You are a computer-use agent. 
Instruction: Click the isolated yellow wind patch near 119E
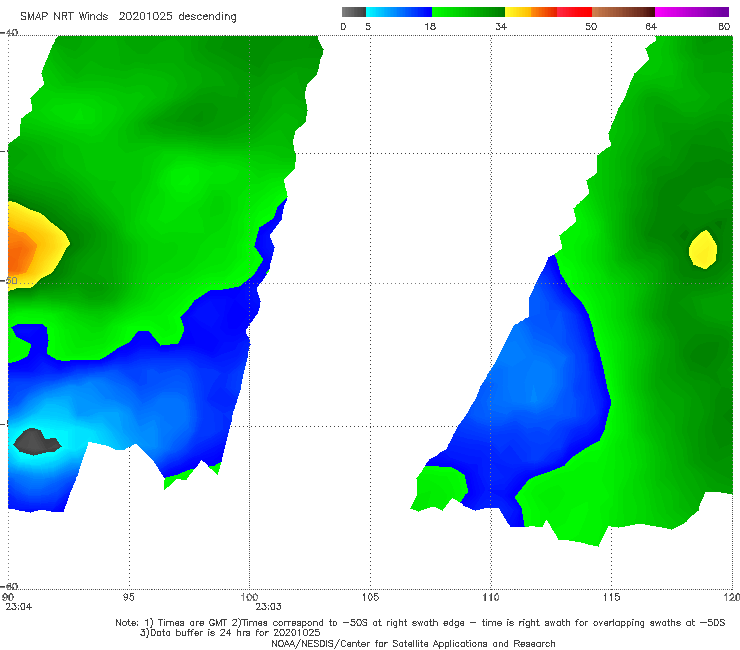click(703, 249)
